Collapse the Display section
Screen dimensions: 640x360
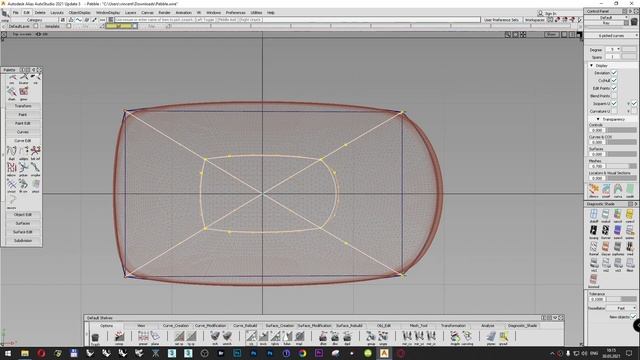point(591,65)
